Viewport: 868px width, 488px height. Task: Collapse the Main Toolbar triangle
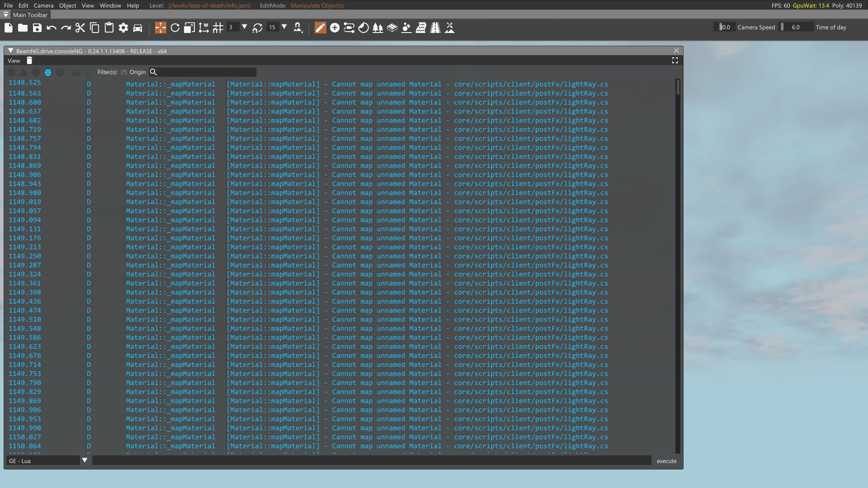point(6,14)
